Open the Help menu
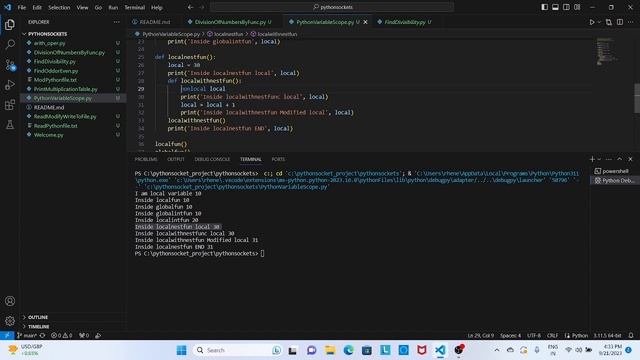Screen dimensions: 640x360 click(x=157, y=7)
